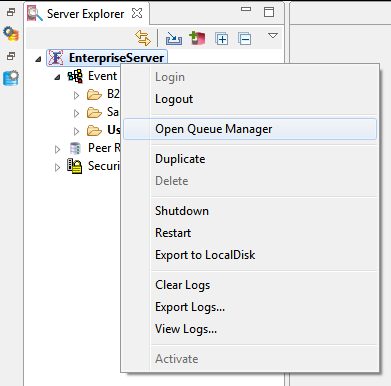
Task: Select Clear Logs menu entry
Action: 183,285
